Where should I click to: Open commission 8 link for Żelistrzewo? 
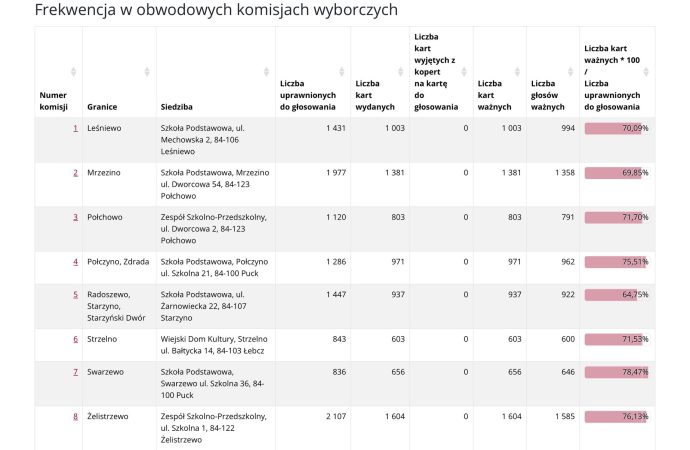click(x=75, y=416)
